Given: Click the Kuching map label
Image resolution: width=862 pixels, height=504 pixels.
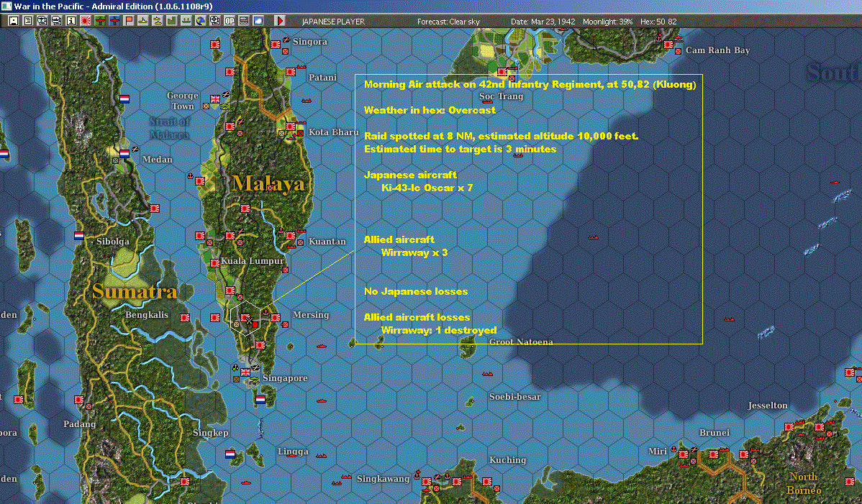Looking at the screenshot, I should pos(507,460).
